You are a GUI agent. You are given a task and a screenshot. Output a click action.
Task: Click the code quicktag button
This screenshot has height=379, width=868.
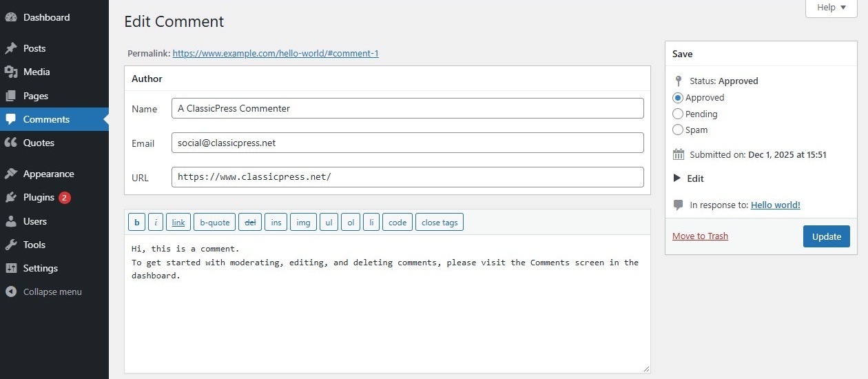(x=397, y=222)
